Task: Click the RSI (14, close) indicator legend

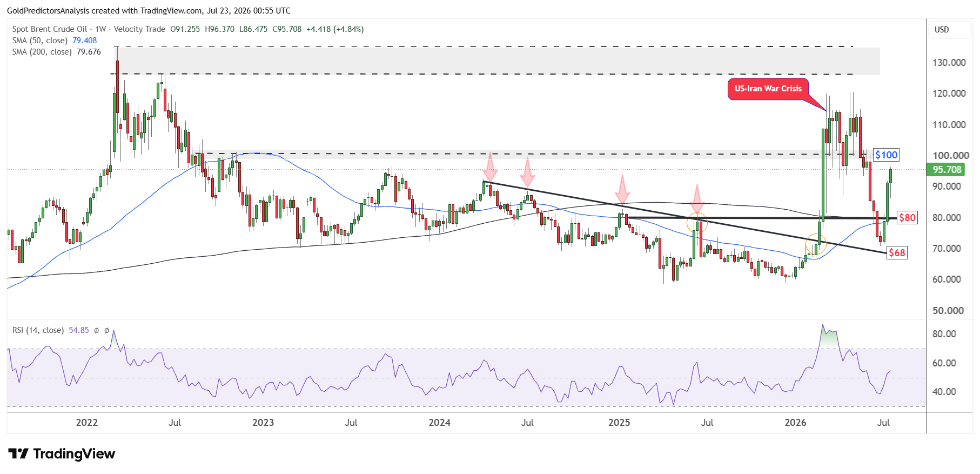Action: [x=38, y=330]
